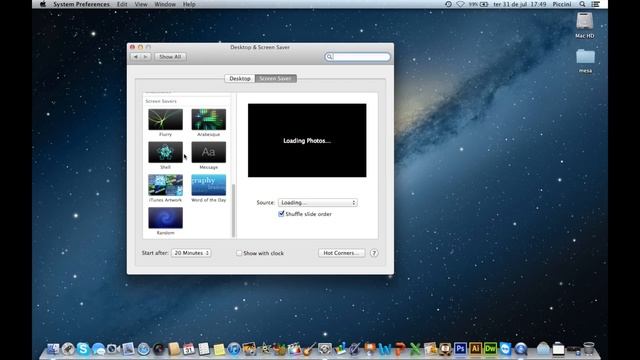This screenshot has height=360, width=640.
Task: Toggle Shuffle slide order checkbox
Action: pyautogui.click(x=281, y=214)
